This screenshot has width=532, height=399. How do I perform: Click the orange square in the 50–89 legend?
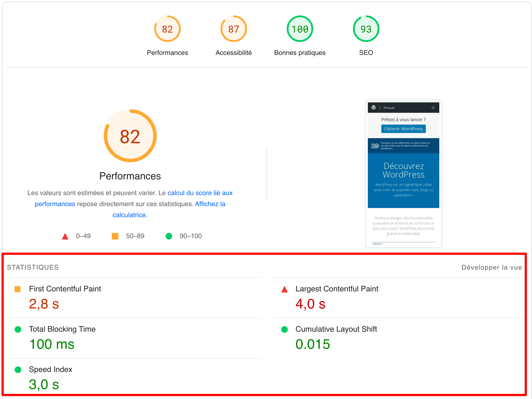click(115, 236)
